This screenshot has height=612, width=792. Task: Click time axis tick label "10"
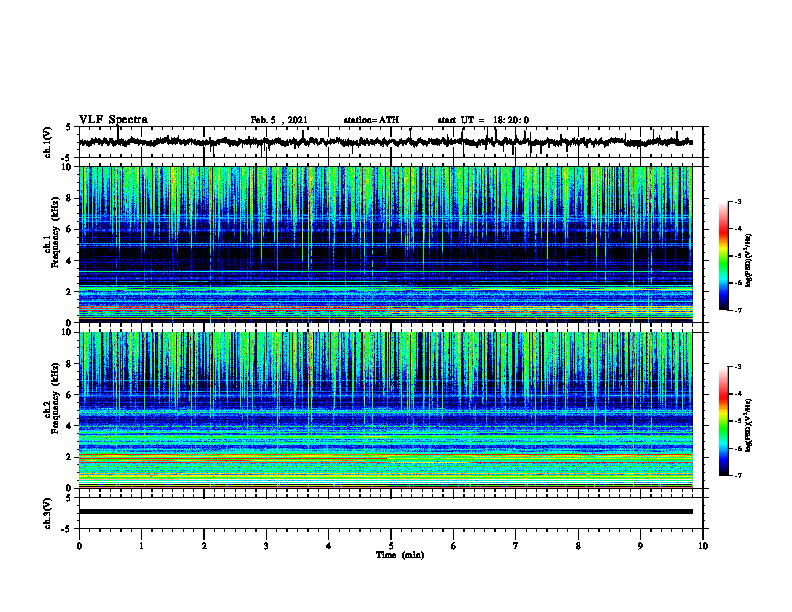click(703, 546)
